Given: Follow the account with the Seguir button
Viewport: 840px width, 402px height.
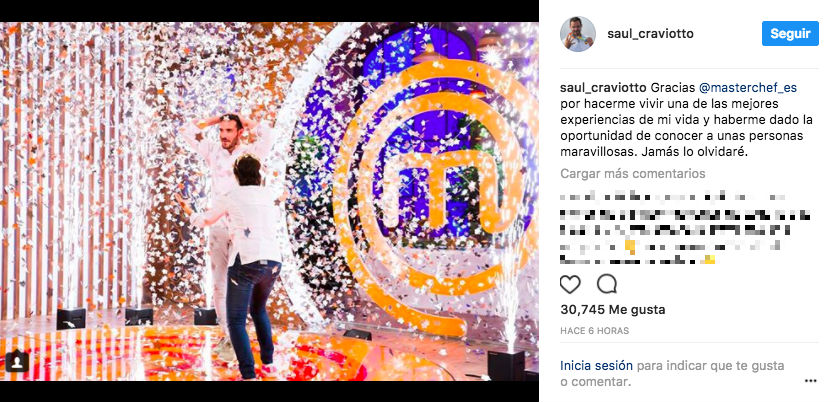Looking at the screenshot, I should pyautogui.click(x=790, y=33).
